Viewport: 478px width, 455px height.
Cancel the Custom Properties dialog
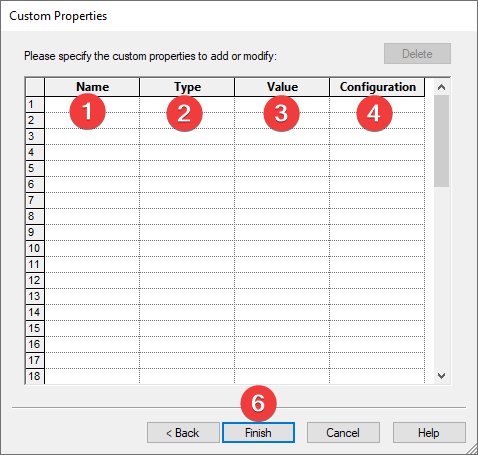pos(343,433)
